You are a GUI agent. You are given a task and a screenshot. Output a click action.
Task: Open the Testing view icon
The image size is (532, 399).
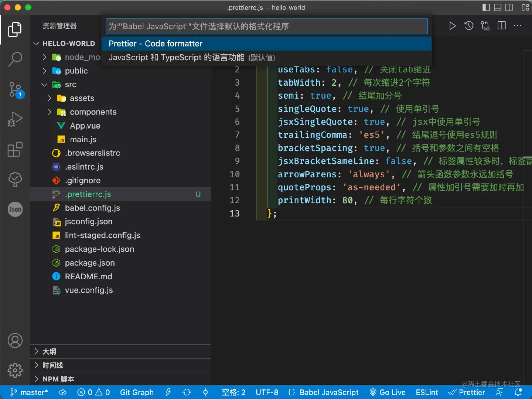[15, 179]
